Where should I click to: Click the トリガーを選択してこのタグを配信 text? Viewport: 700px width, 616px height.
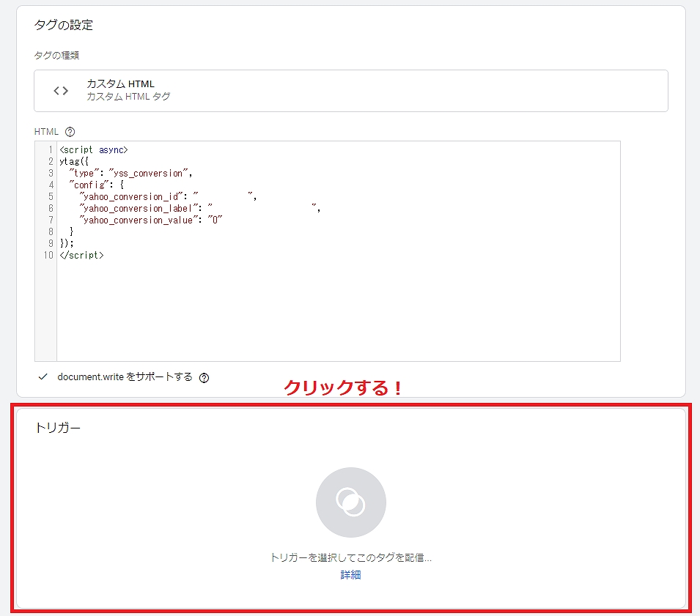351,557
